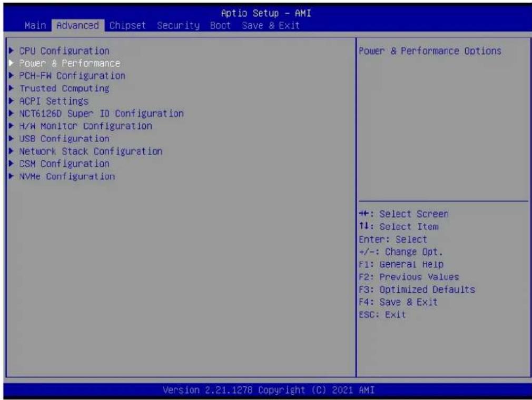Click the Enter: Select hint

click(x=393, y=239)
